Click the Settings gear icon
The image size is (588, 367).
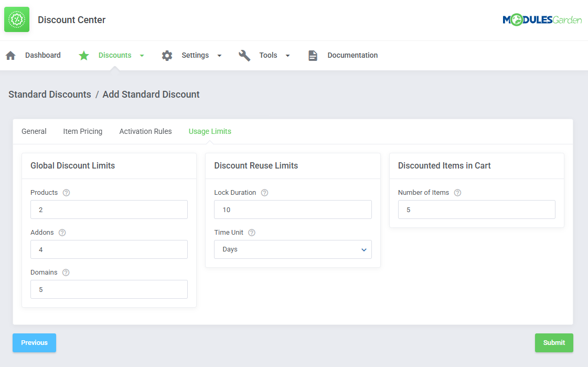(x=167, y=56)
